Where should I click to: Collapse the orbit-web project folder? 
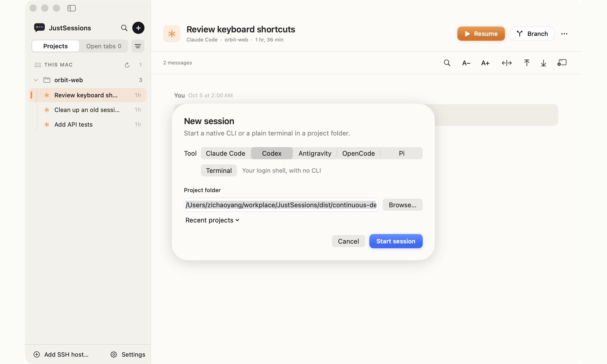(x=36, y=80)
